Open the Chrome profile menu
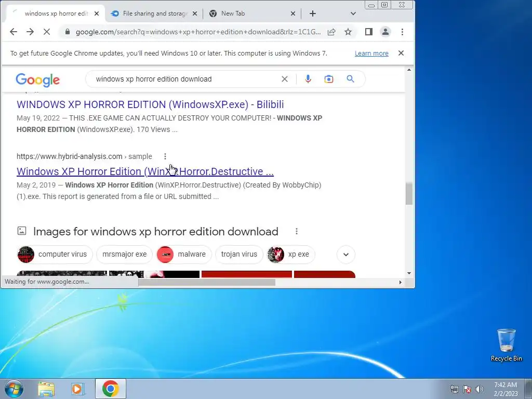 385,32
